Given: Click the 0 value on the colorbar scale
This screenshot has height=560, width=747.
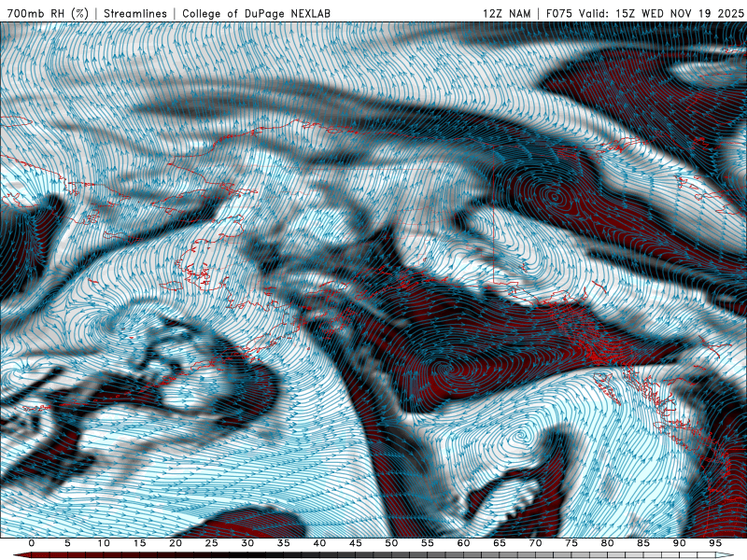Looking at the screenshot, I should (32, 543).
